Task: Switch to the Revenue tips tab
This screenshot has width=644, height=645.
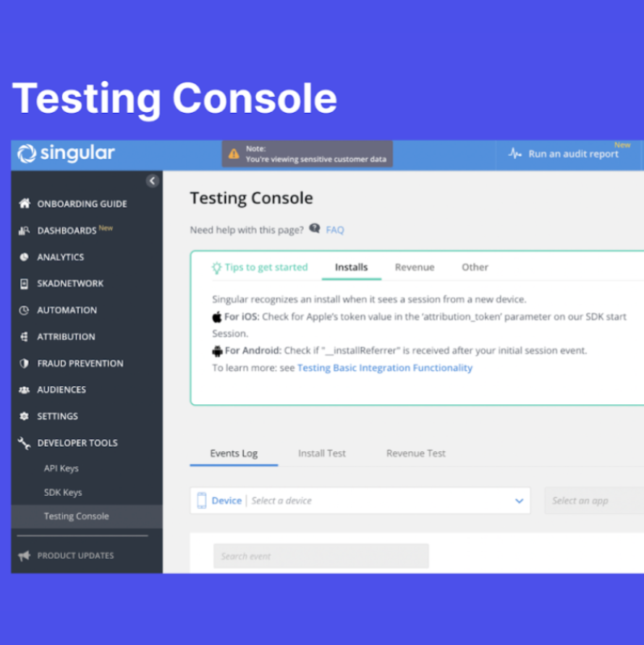Action: 415,268
